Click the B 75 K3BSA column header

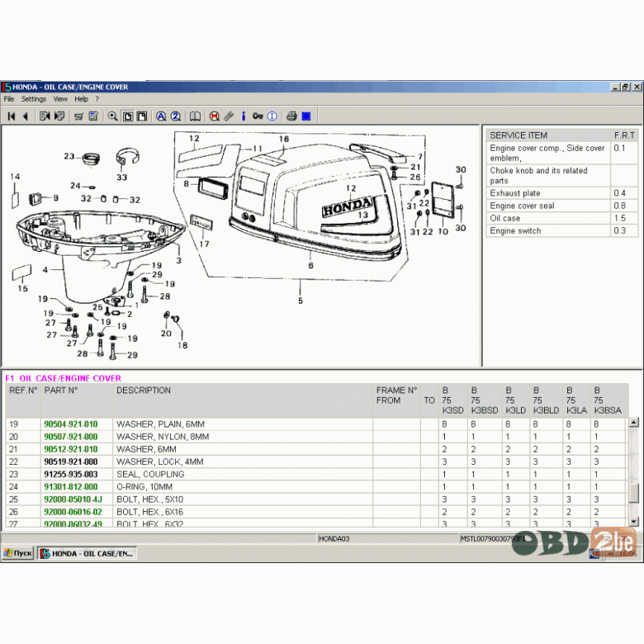click(608, 400)
